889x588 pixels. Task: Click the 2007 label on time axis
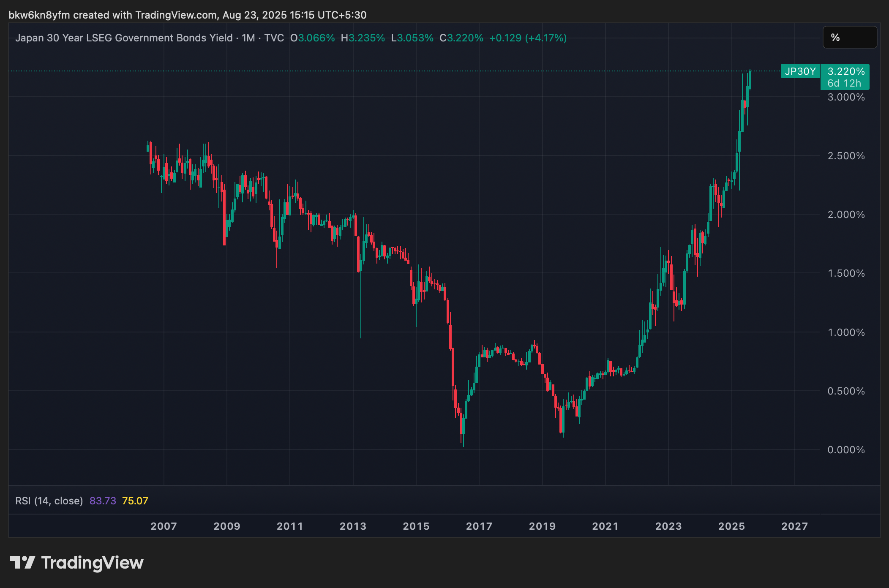164,526
